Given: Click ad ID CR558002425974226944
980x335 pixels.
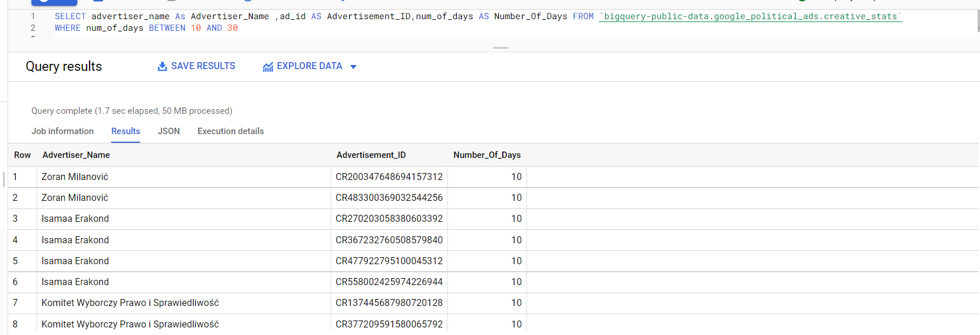Looking at the screenshot, I should coord(389,282).
